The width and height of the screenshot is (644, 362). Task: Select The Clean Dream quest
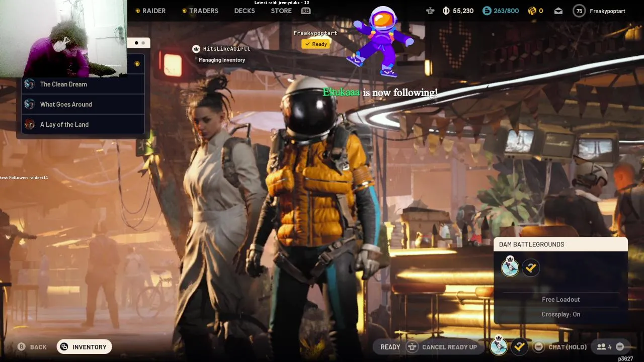[x=84, y=84]
